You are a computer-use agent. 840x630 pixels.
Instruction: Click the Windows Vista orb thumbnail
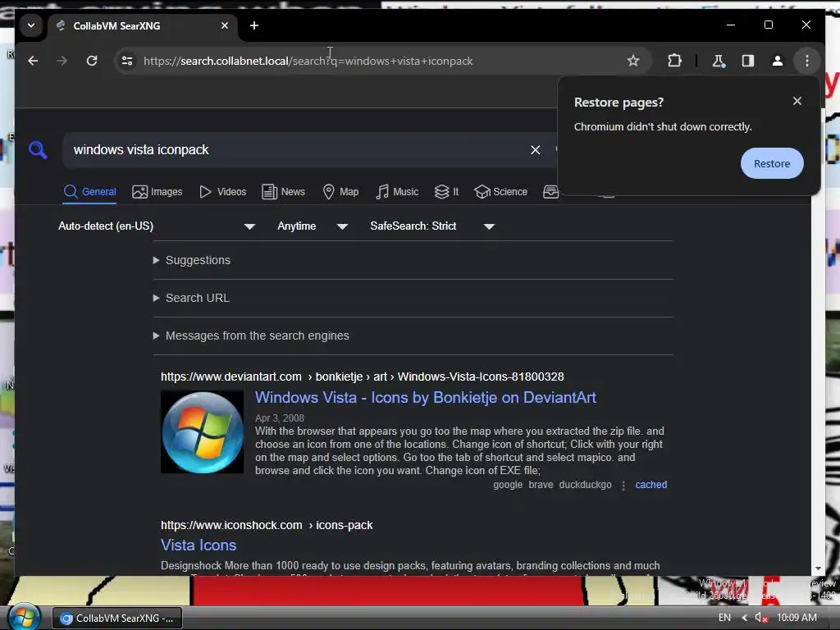click(x=202, y=431)
